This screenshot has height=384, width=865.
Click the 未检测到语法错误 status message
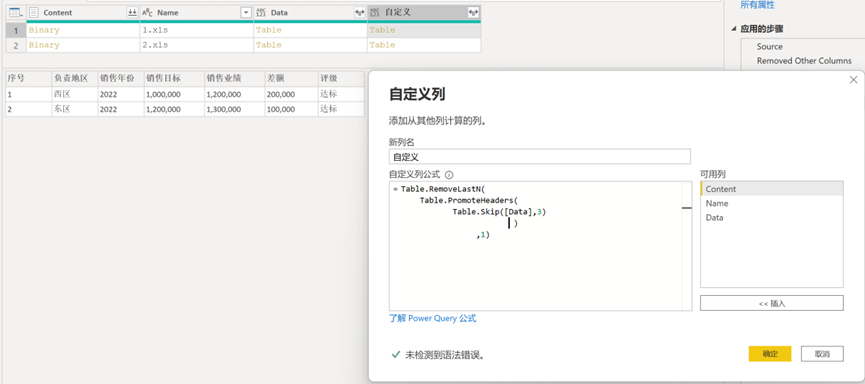point(445,355)
